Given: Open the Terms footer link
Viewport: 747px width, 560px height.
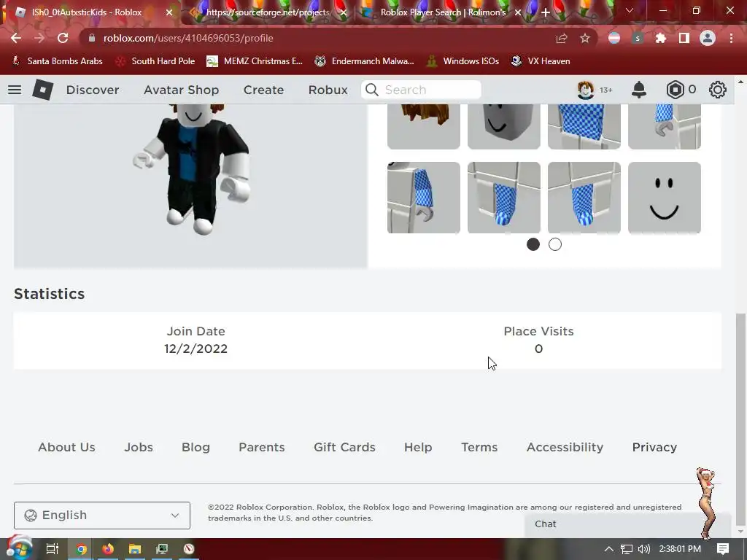Looking at the screenshot, I should point(479,447).
